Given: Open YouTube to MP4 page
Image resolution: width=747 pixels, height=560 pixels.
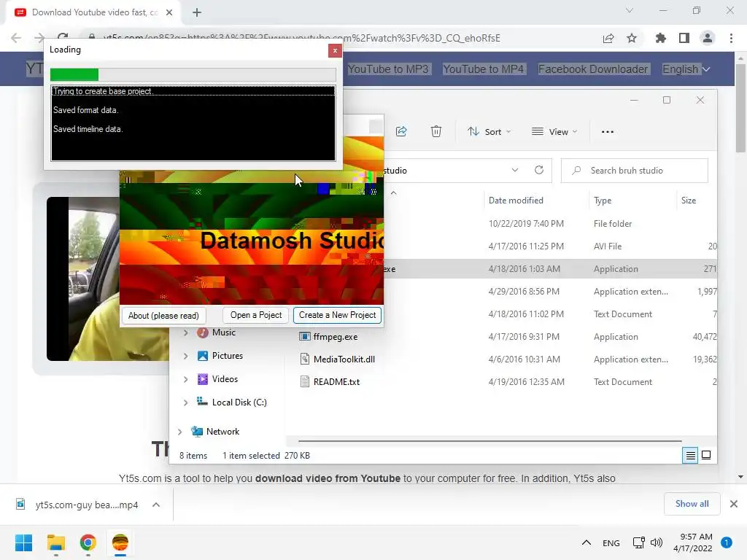Looking at the screenshot, I should (484, 69).
